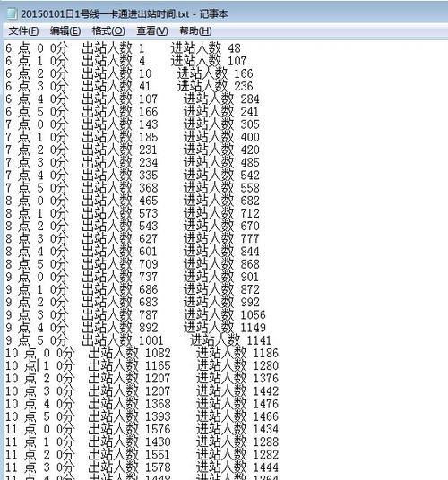Place cursor at 进站人数 901 value
The height and width of the screenshot is (480, 448).
[x=250, y=277]
